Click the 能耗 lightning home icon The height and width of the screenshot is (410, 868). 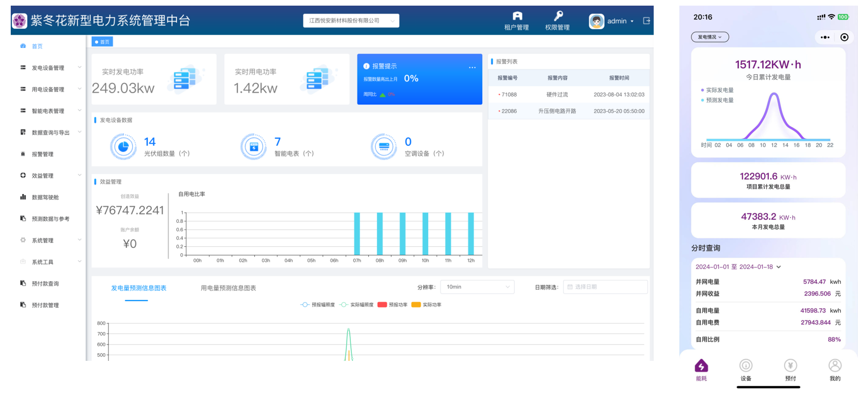(x=701, y=365)
